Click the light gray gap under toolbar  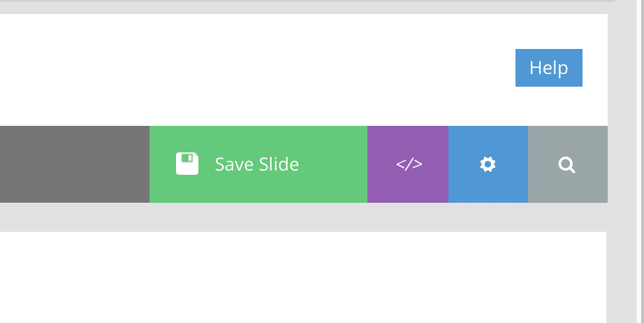click(304, 217)
